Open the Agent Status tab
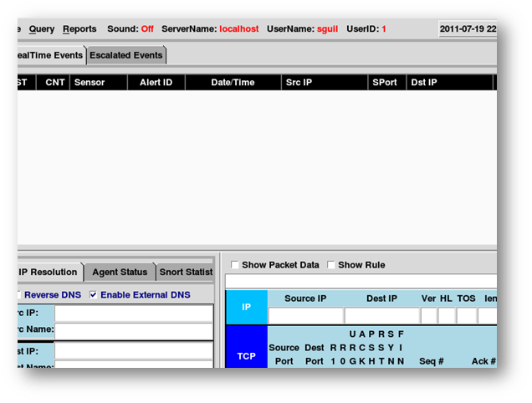Viewport: 532px width, 403px height. coord(120,272)
